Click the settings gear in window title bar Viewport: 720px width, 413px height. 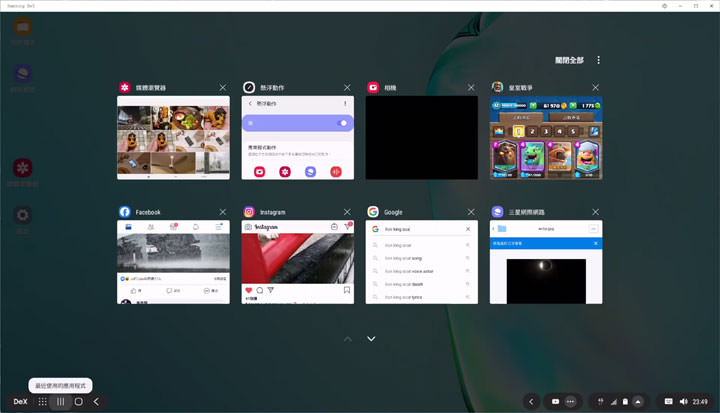click(x=664, y=6)
